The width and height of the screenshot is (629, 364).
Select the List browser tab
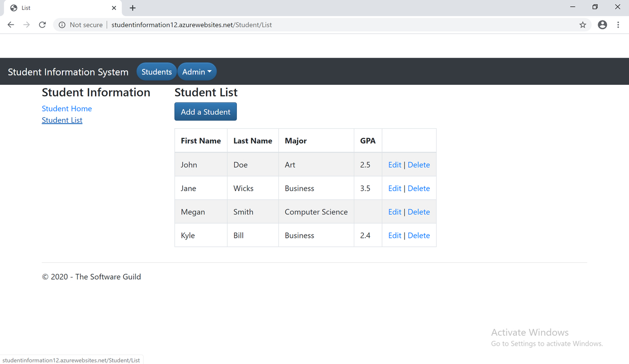click(62, 8)
